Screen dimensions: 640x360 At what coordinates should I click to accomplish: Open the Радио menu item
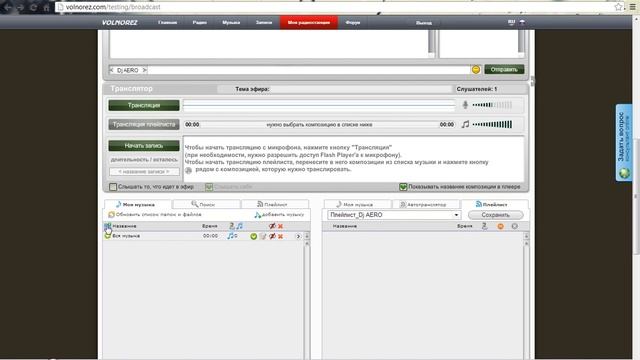(x=200, y=22)
